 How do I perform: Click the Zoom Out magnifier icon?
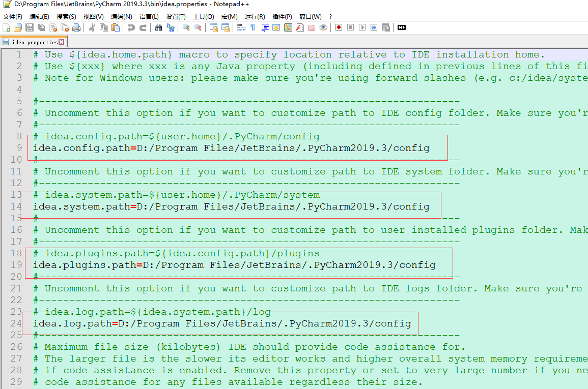point(198,27)
